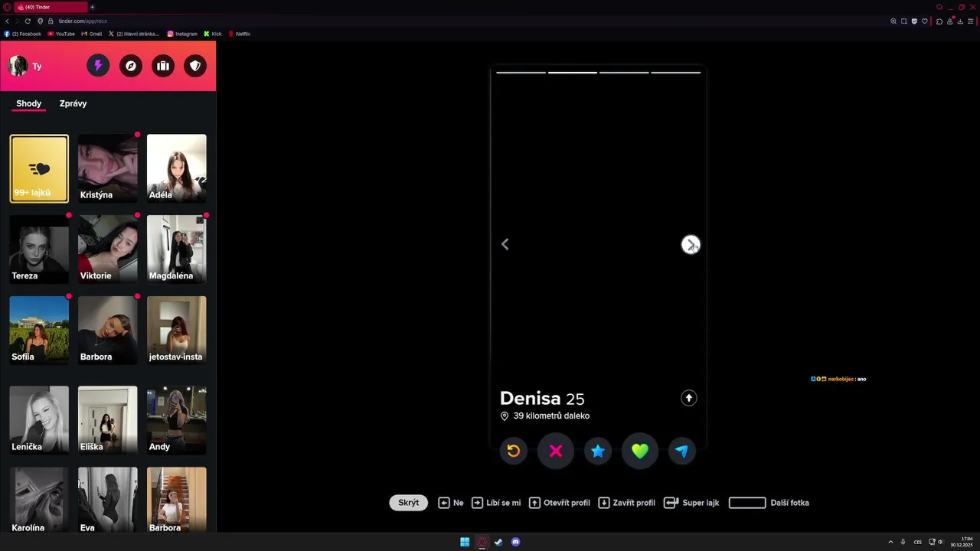
Task: Open the browser extensions cube icon
Action: [939, 21]
